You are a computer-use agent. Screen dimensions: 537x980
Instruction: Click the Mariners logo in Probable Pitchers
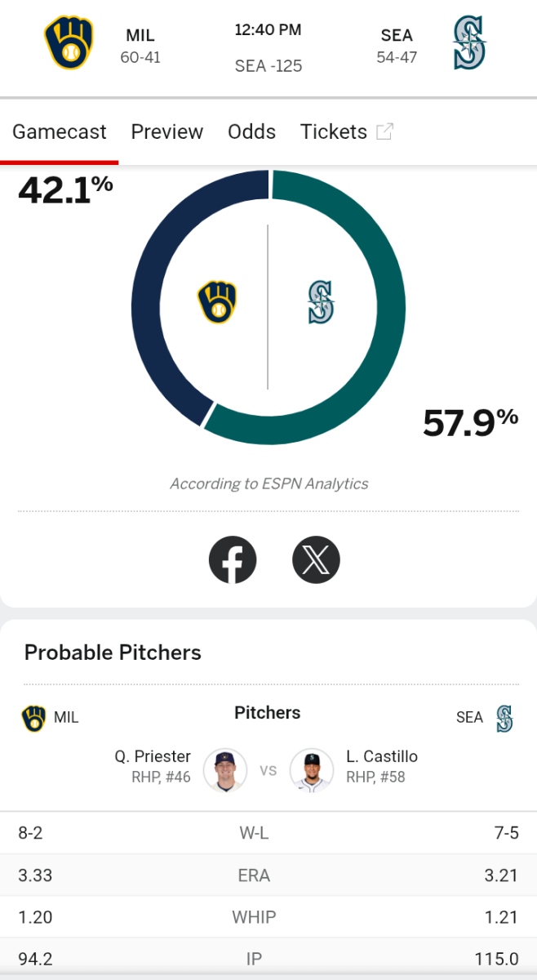[504, 718]
